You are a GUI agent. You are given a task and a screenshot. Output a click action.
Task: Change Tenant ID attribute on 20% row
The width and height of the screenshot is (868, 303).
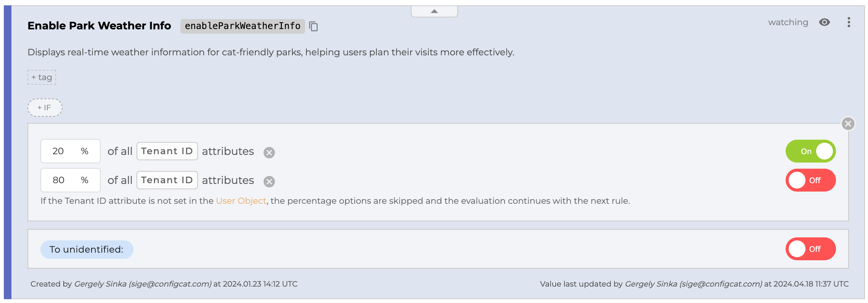click(x=167, y=151)
